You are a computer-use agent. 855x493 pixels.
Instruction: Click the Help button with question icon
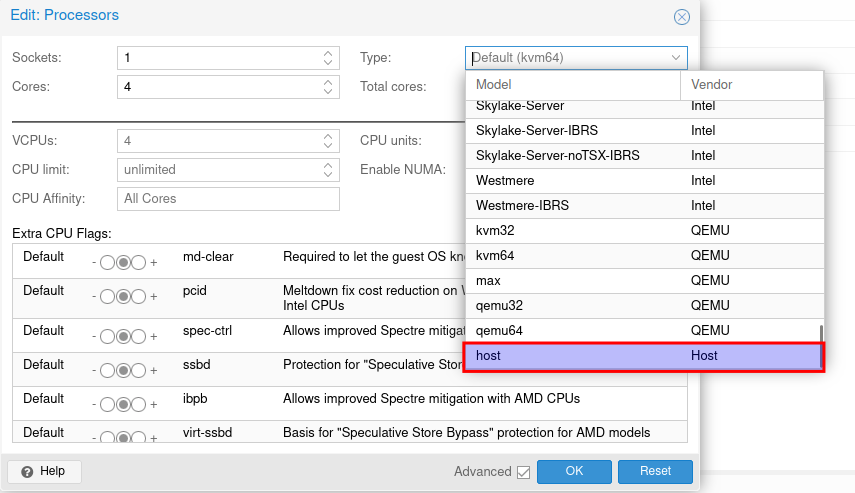pyautogui.click(x=43, y=471)
